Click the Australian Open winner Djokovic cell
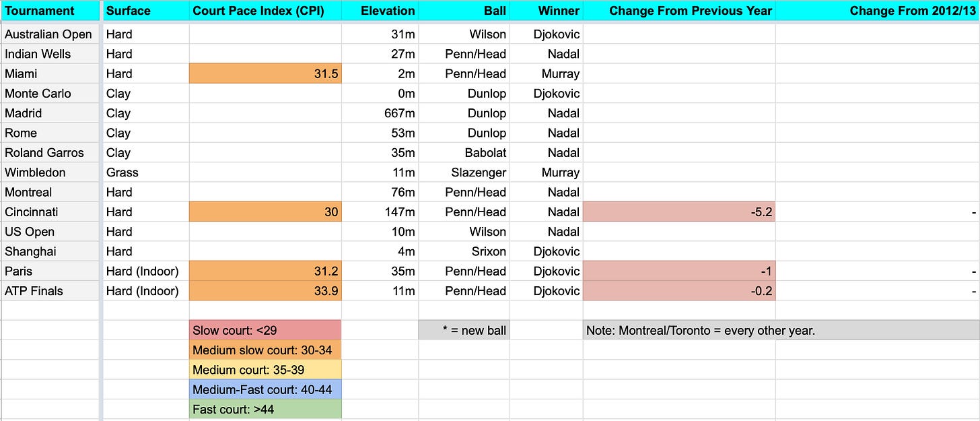This screenshot has width=980, height=421. click(x=546, y=34)
